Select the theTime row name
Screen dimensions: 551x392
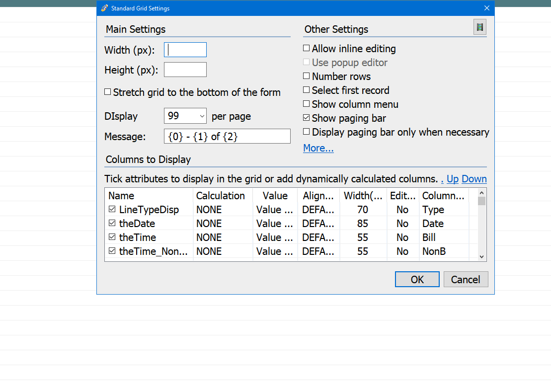click(138, 237)
